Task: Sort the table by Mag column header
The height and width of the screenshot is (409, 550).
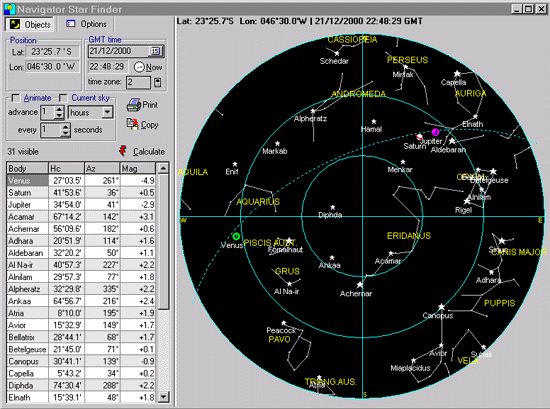Action: (x=138, y=169)
